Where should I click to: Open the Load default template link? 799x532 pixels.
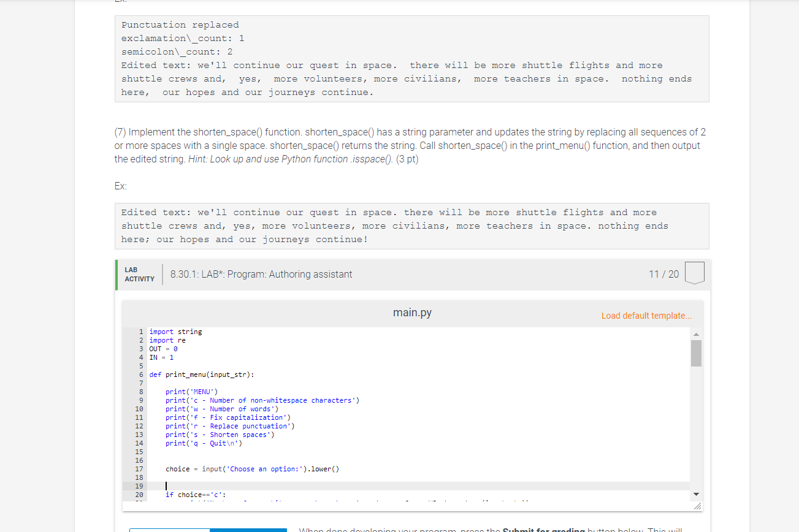pos(646,315)
